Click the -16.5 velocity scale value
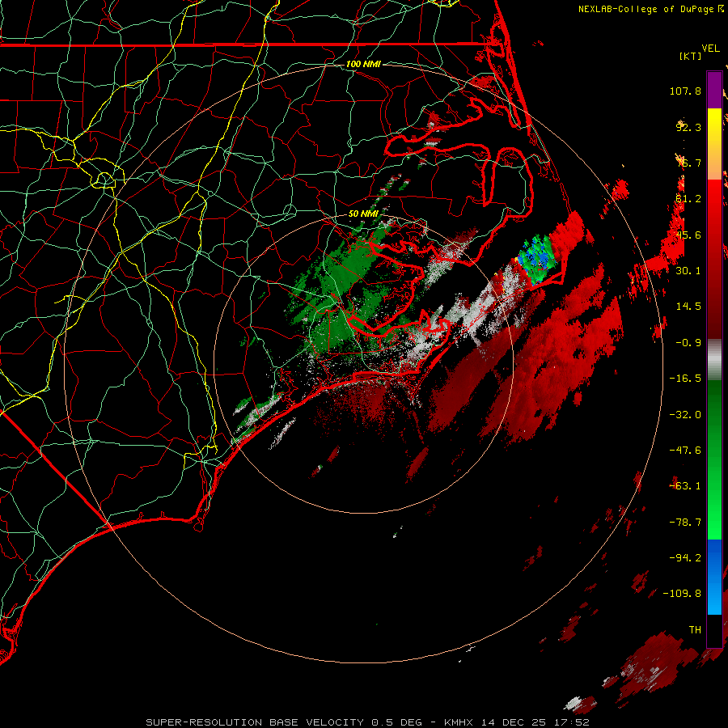 coord(685,379)
